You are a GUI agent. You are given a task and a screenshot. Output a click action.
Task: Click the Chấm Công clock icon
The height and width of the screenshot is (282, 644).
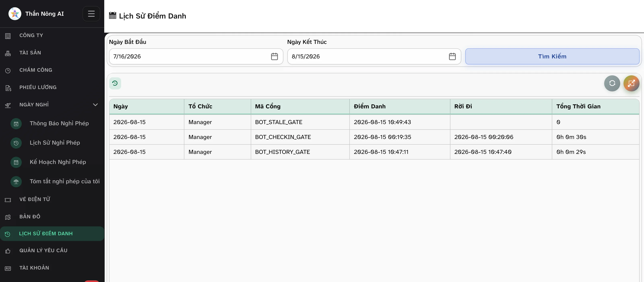pyautogui.click(x=8, y=70)
